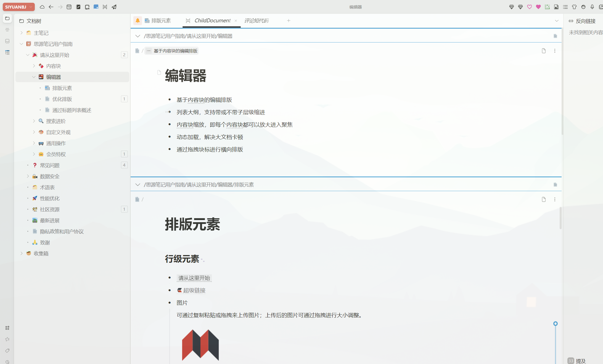Click the paper plane send icon
The image size is (603, 364).
tap(114, 7)
